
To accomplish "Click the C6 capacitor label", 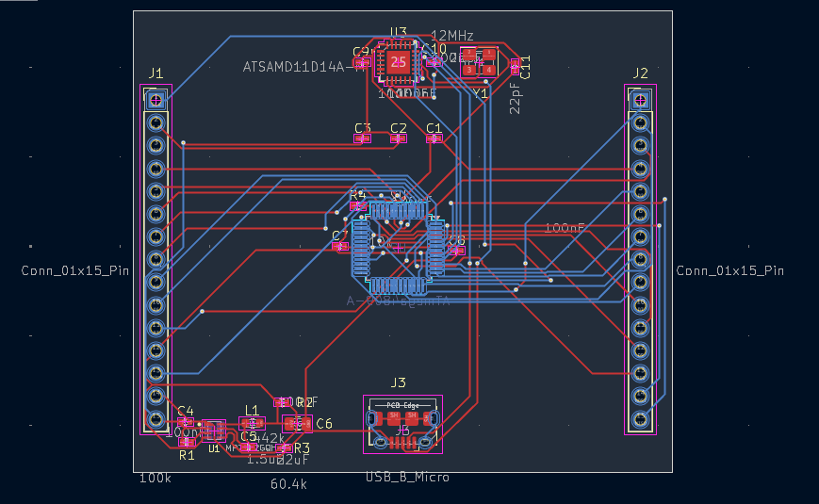I will coord(324,424).
